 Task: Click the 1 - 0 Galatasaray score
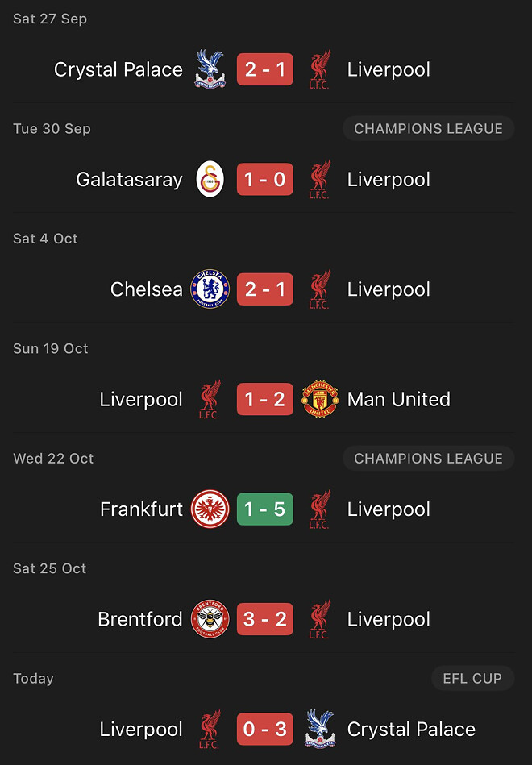tap(265, 179)
